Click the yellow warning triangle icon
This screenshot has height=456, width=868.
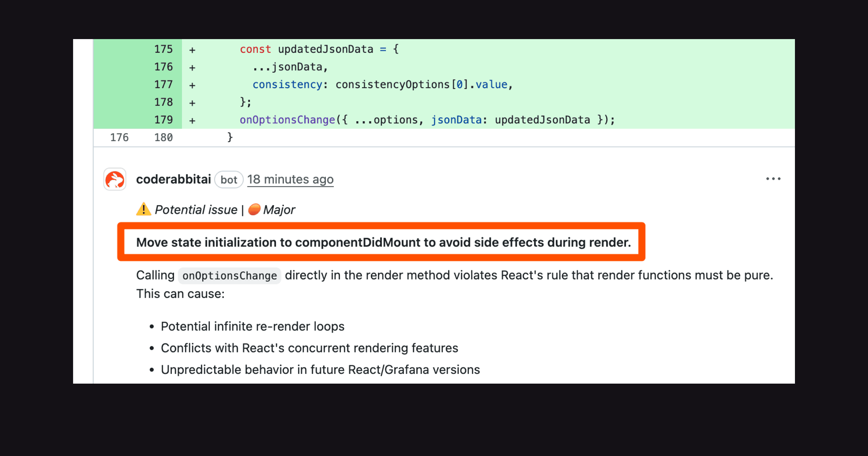(144, 209)
